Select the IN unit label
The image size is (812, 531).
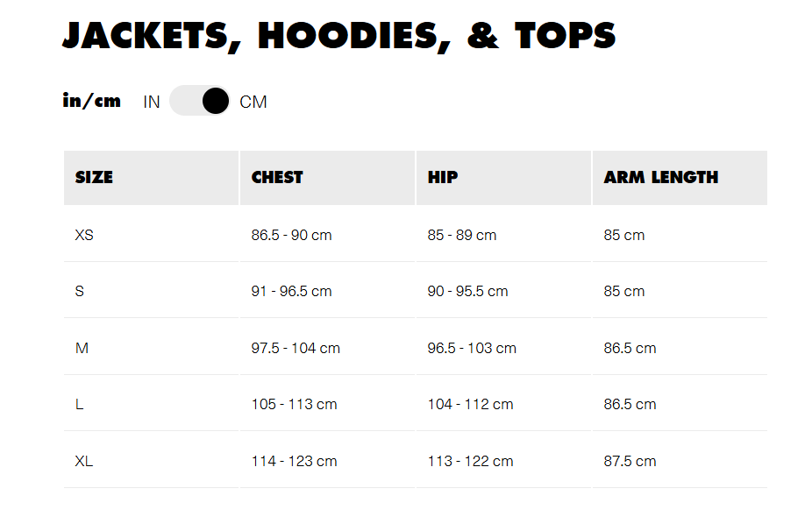[x=152, y=102]
